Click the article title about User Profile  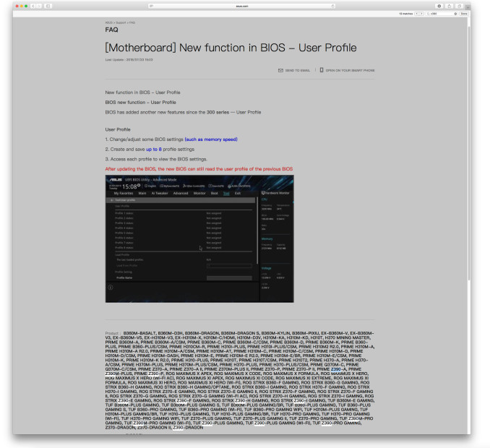[x=231, y=48]
